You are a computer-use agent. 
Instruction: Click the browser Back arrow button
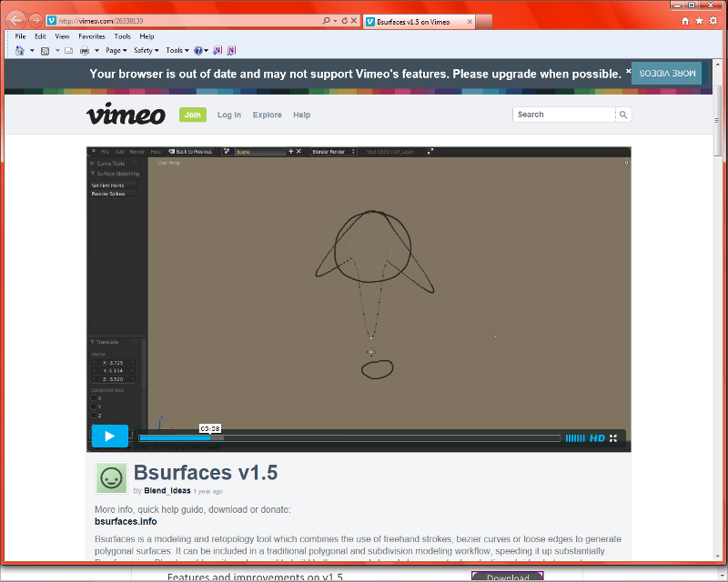click(15, 20)
